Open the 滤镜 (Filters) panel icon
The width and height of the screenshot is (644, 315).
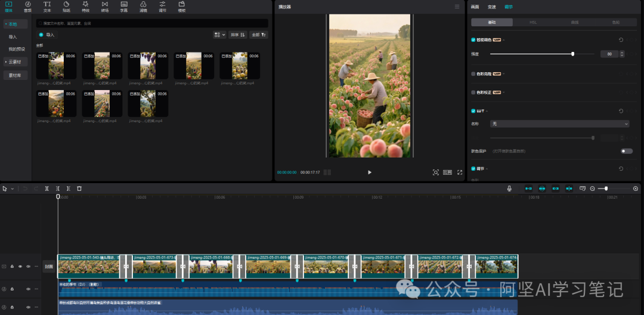(x=143, y=7)
